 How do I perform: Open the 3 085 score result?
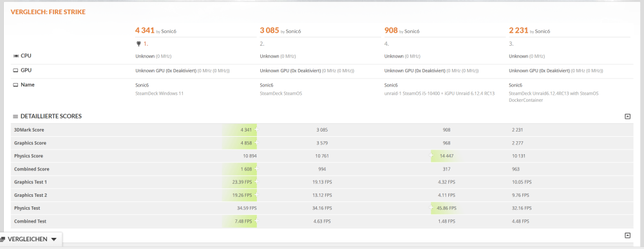point(269,30)
